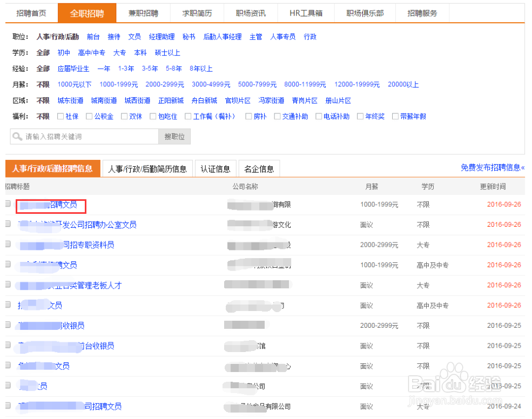
Task: Open the 求职简历 tab
Action: point(197,13)
